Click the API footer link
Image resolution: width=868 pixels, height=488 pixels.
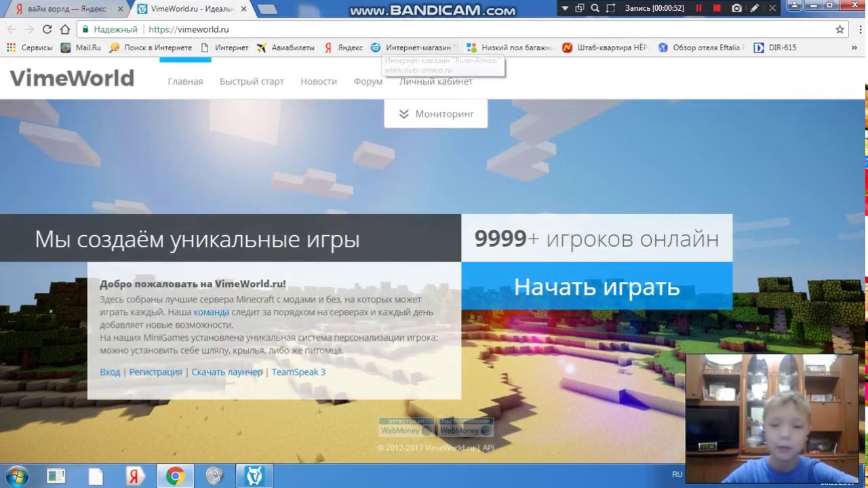[488, 447]
